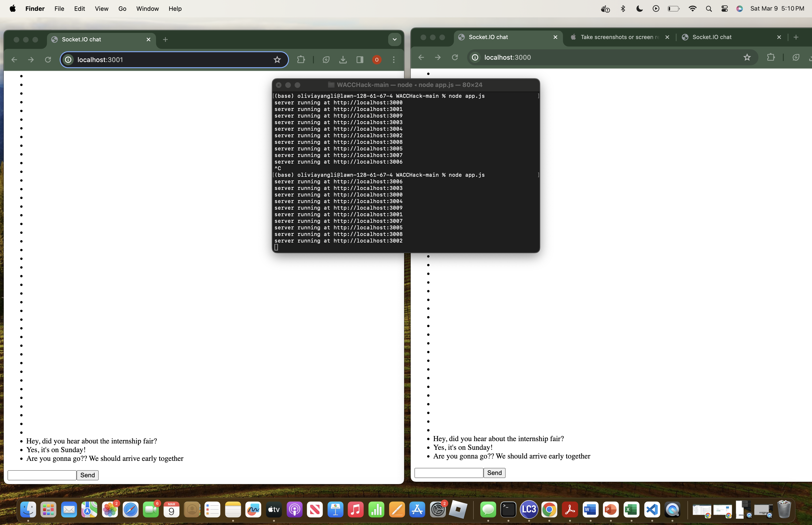The height and width of the screenshot is (525, 812).
Task: Reload the localhost:3001 page
Action: point(48,60)
